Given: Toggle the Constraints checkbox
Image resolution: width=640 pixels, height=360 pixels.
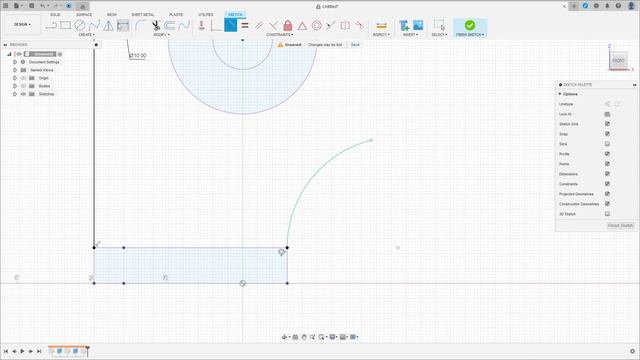Looking at the screenshot, I should pos(607,184).
